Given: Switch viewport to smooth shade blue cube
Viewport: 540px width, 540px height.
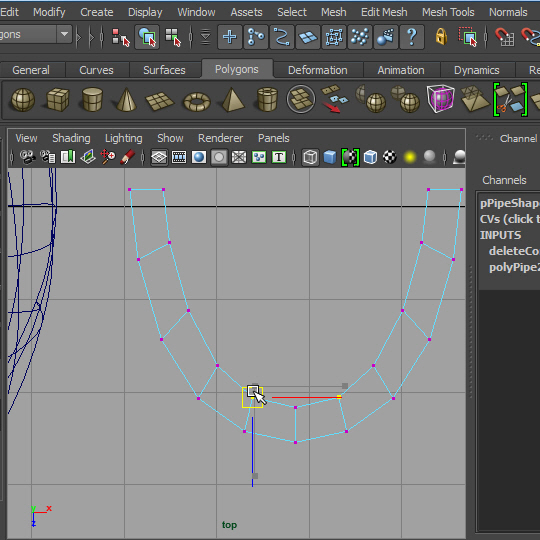Looking at the screenshot, I should pos(330,157).
